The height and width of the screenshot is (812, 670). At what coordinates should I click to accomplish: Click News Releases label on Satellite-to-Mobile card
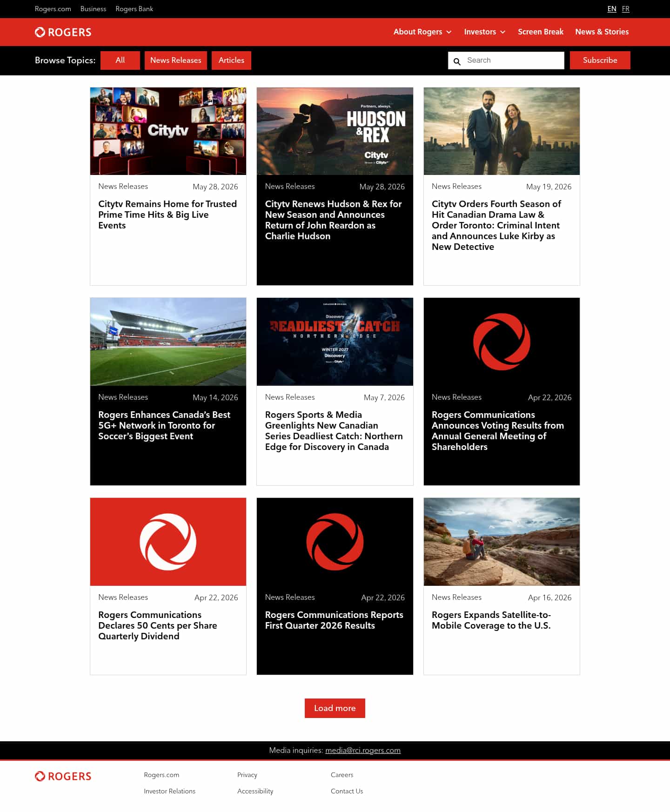coord(456,597)
